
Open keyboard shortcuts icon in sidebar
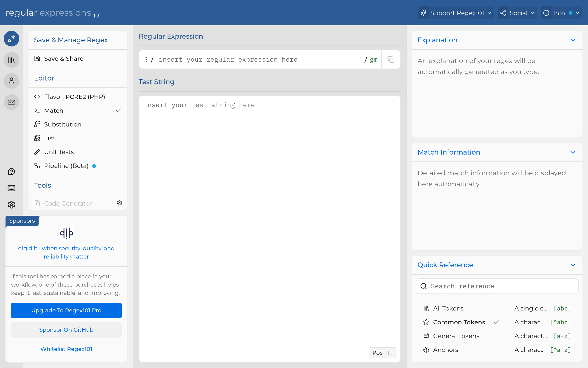point(11,188)
